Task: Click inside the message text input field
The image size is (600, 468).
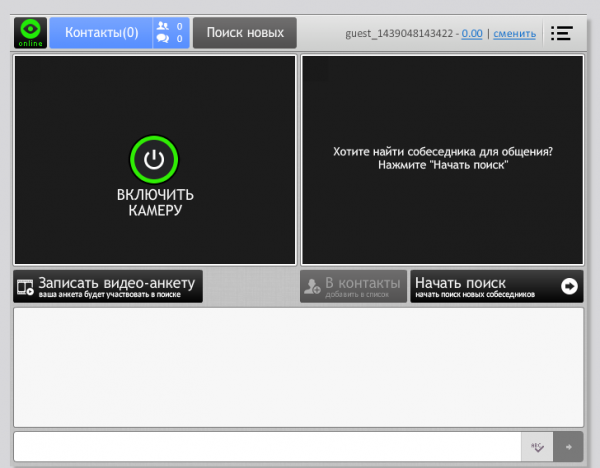Action: (266, 446)
